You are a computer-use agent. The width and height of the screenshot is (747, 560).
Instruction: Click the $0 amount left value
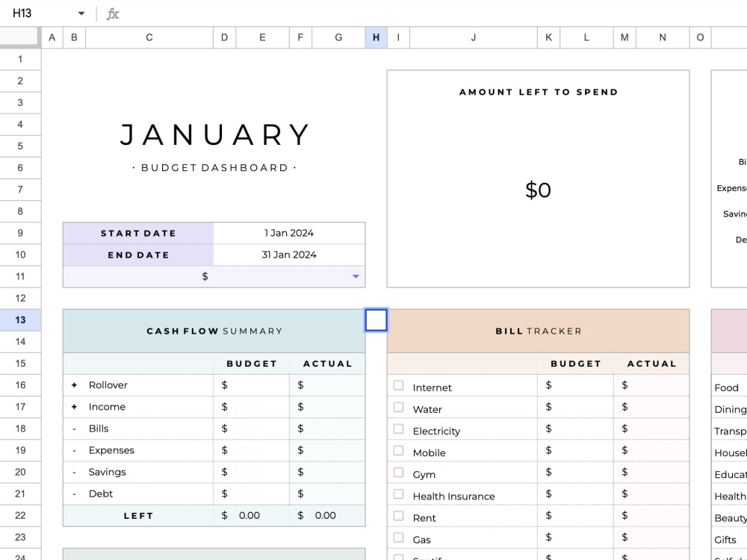click(538, 190)
